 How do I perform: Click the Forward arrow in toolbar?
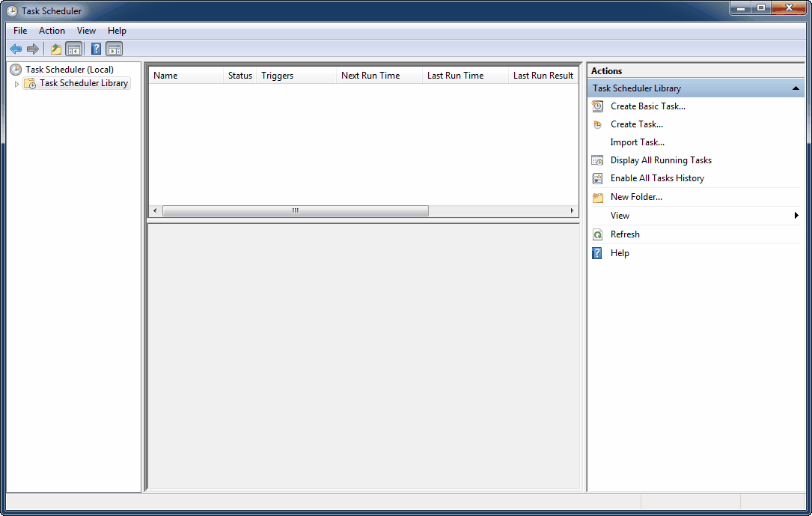[33, 49]
